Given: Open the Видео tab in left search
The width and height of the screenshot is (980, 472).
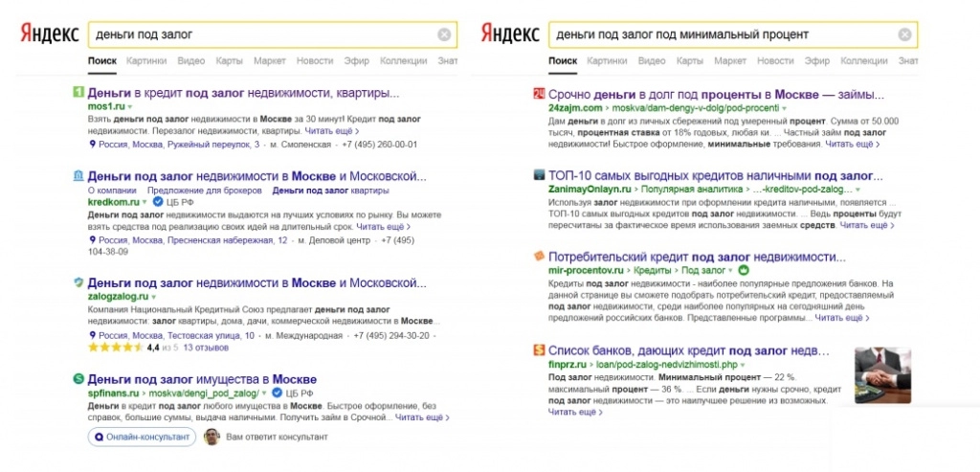Looking at the screenshot, I should pos(191,61).
